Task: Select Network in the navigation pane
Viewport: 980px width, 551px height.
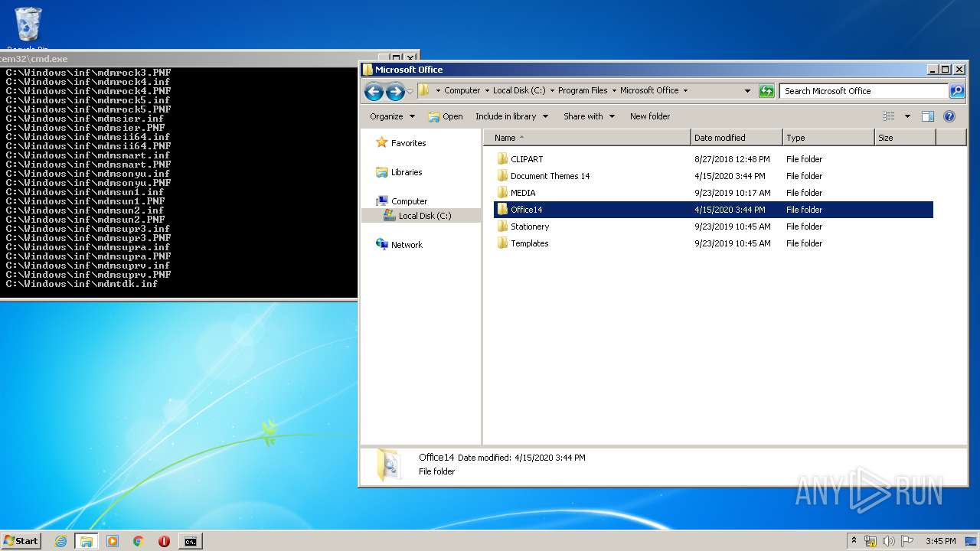Action: click(x=407, y=245)
